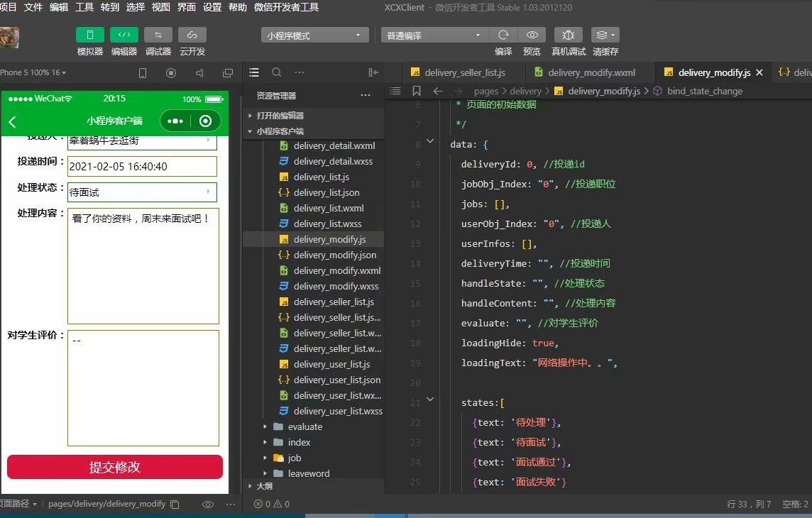Viewport: 812px width, 518px height.
Task: Collapse the sidebar panel icon
Action: [x=373, y=72]
